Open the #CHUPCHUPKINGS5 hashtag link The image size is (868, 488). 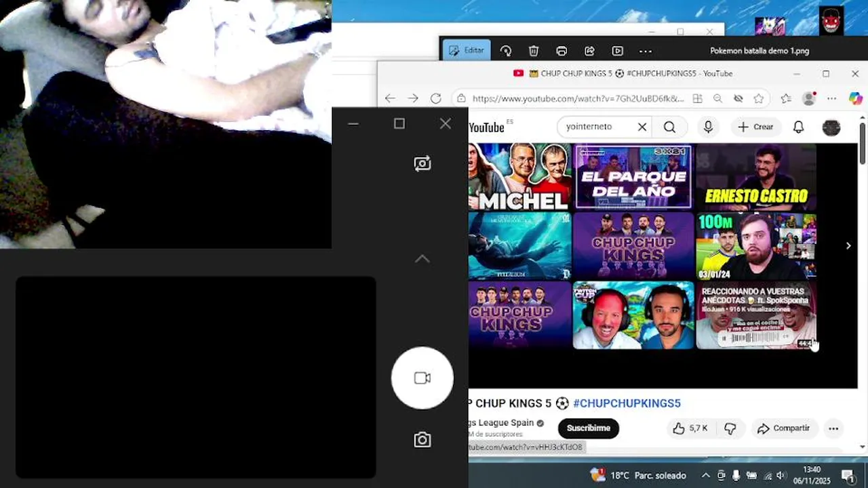click(x=627, y=403)
